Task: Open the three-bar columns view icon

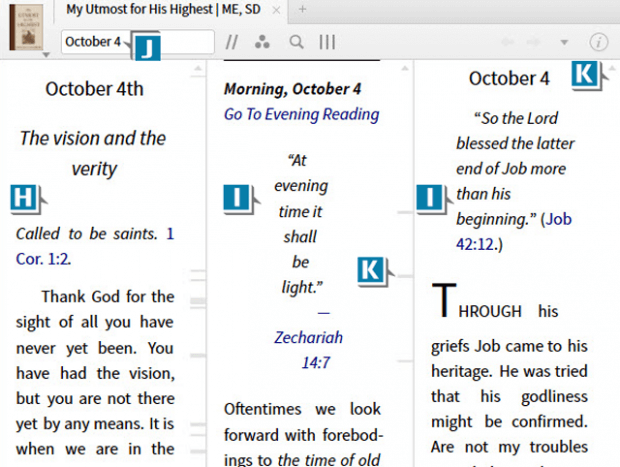Action: 327,42
